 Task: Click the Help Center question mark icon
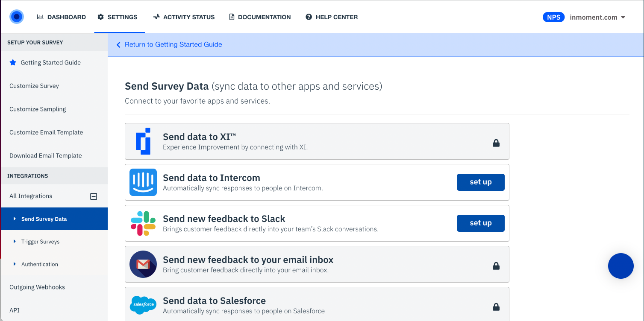(x=309, y=17)
